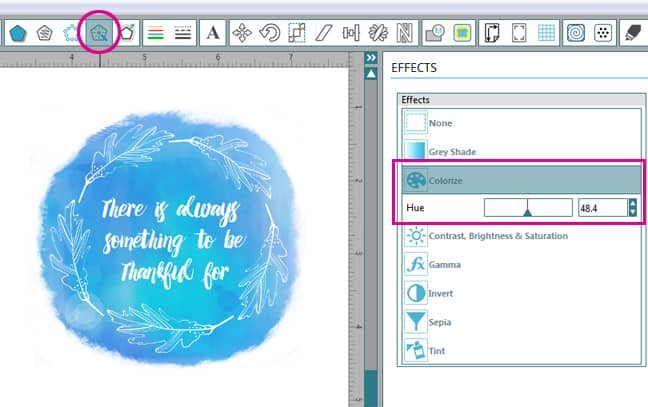
Task: Select the Colorize effect
Action: pyautogui.click(x=448, y=180)
